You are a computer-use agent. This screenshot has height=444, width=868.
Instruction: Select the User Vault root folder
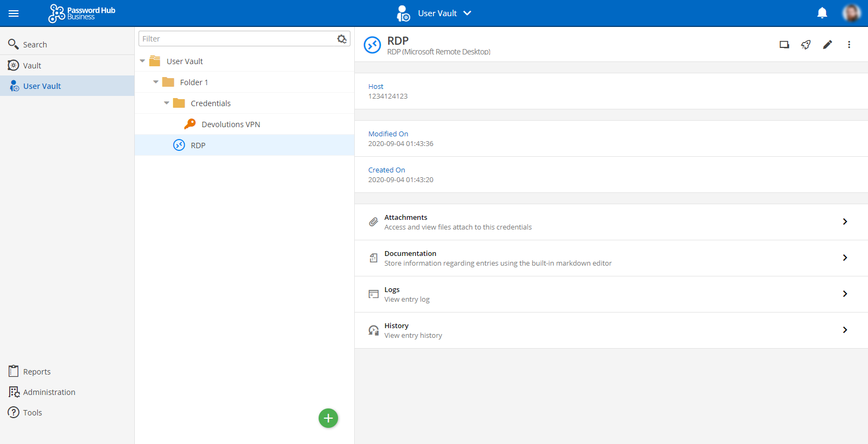tap(244, 61)
